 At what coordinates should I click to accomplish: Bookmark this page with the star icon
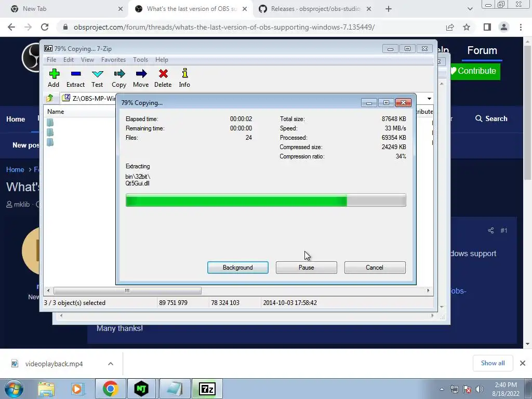click(x=467, y=27)
